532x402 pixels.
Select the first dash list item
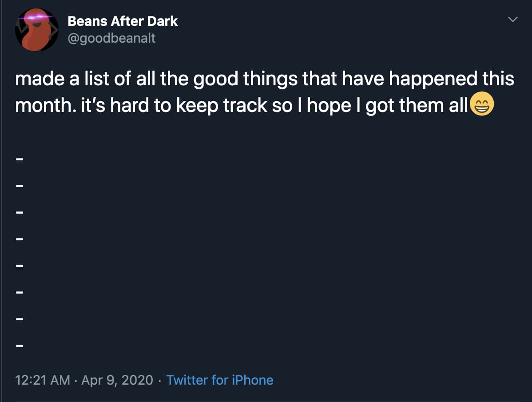19,159
